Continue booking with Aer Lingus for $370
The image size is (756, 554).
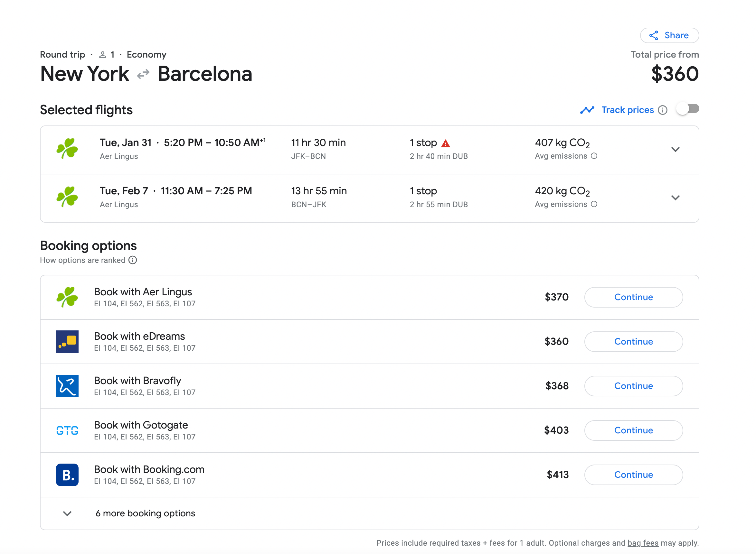click(633, 297)
